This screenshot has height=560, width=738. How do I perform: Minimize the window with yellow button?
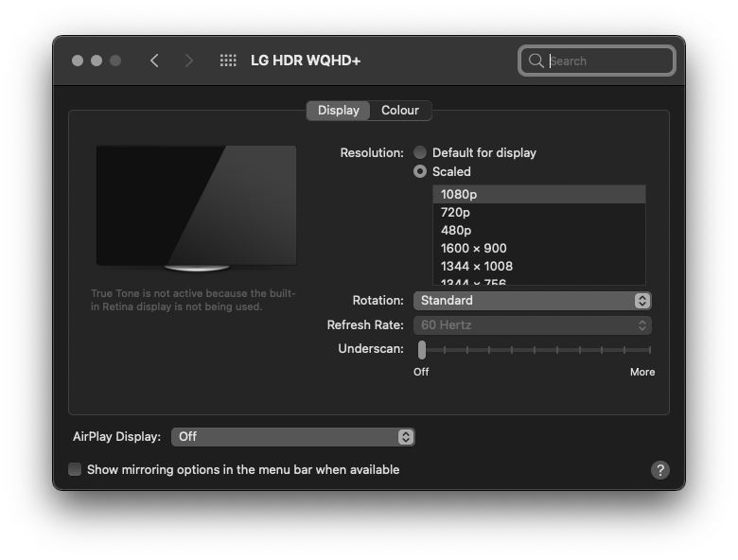click(x=97, y=61)
